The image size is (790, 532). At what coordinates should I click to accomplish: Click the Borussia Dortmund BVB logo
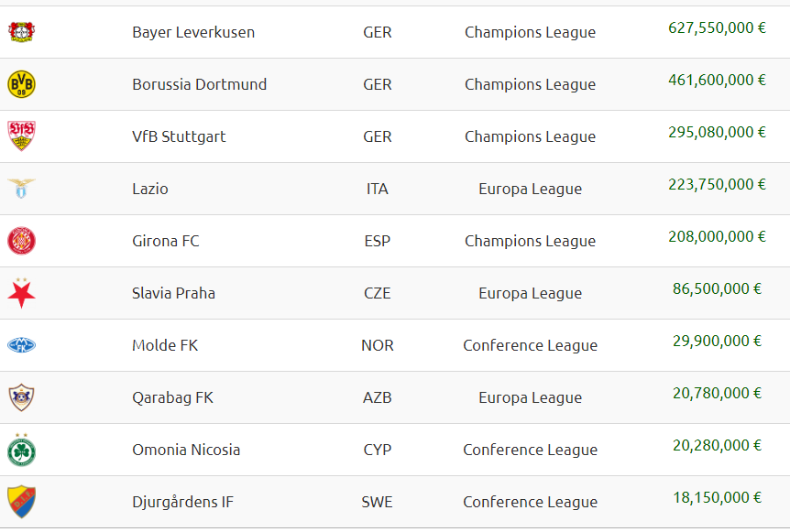[21, 84]
